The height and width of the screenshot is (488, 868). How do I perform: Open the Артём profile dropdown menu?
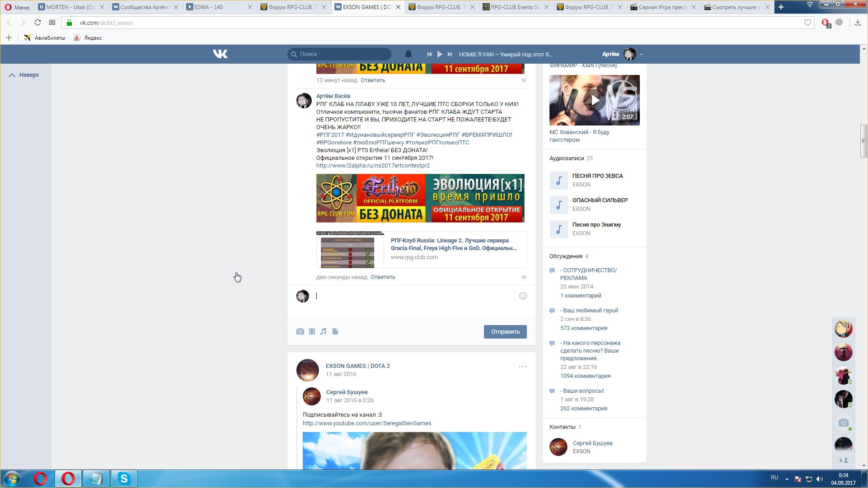[x=622, y=54]
